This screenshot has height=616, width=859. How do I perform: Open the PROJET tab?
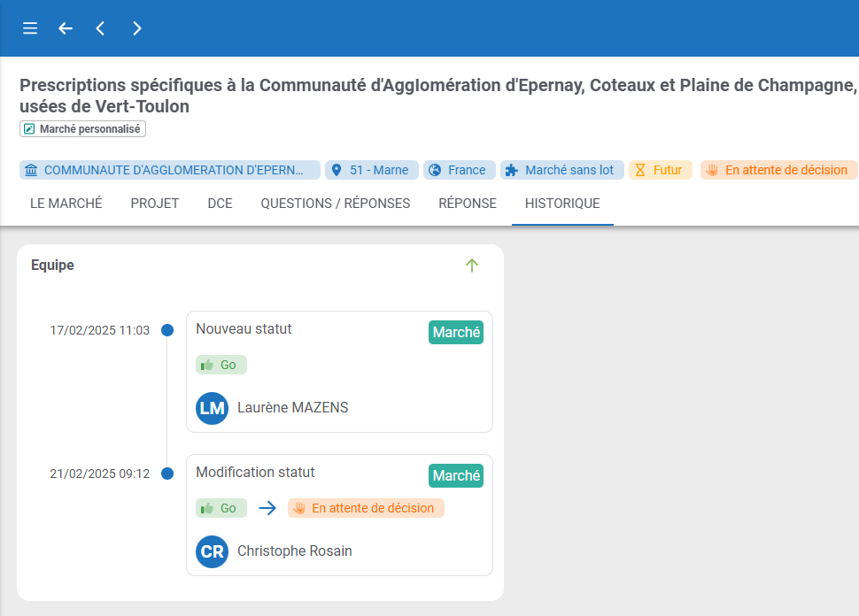(155, 204)
